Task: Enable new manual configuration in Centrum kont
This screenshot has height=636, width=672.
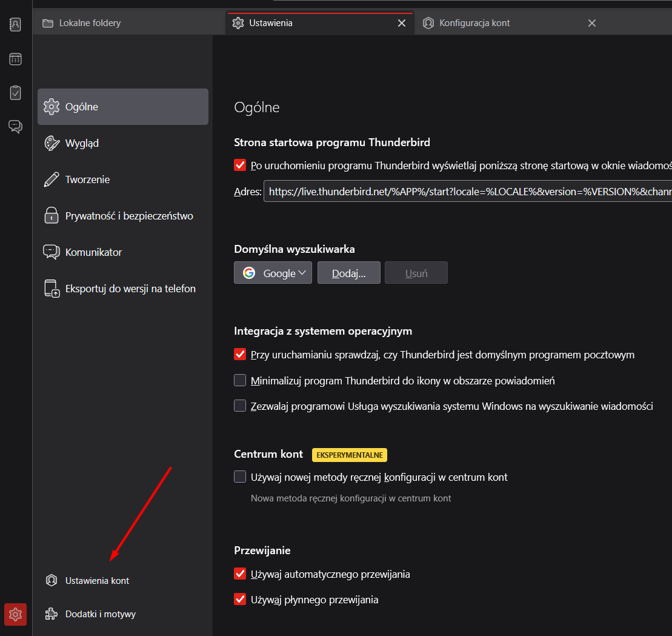Action: [240, 477]
